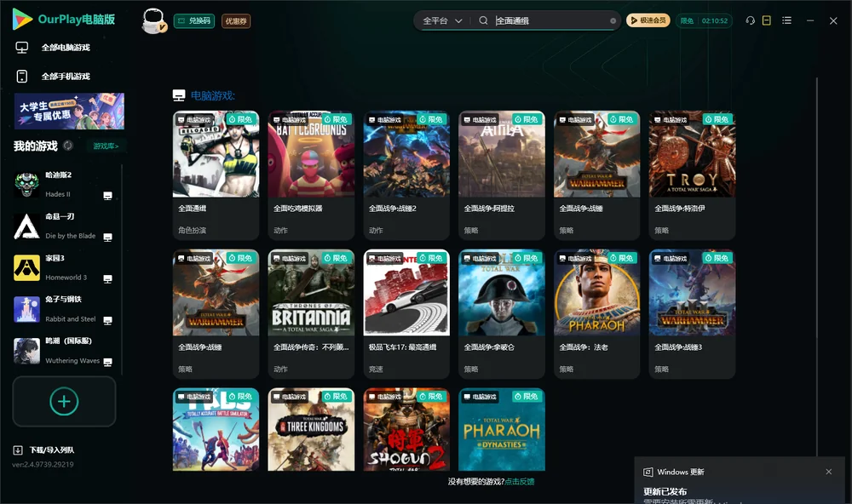Viewport: 852px width, 504px height.
Task: Open customer service headset icon
Action: click(x=750, y=20)
